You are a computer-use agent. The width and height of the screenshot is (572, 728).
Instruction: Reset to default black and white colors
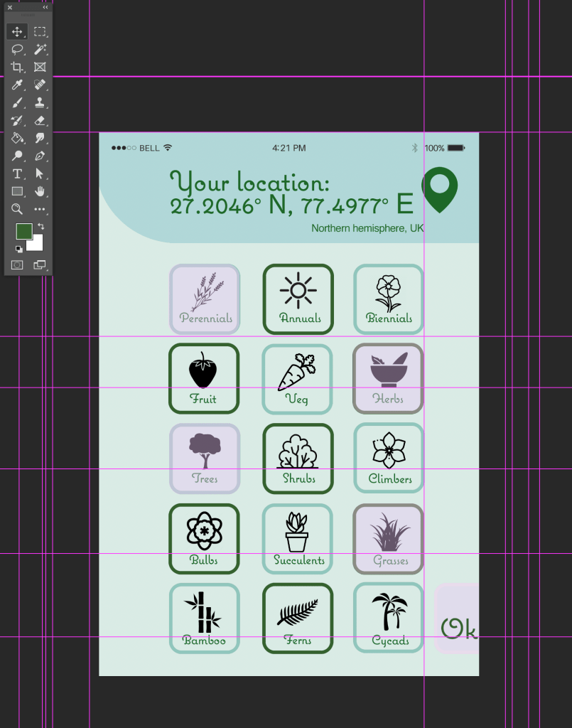(18, 249)
